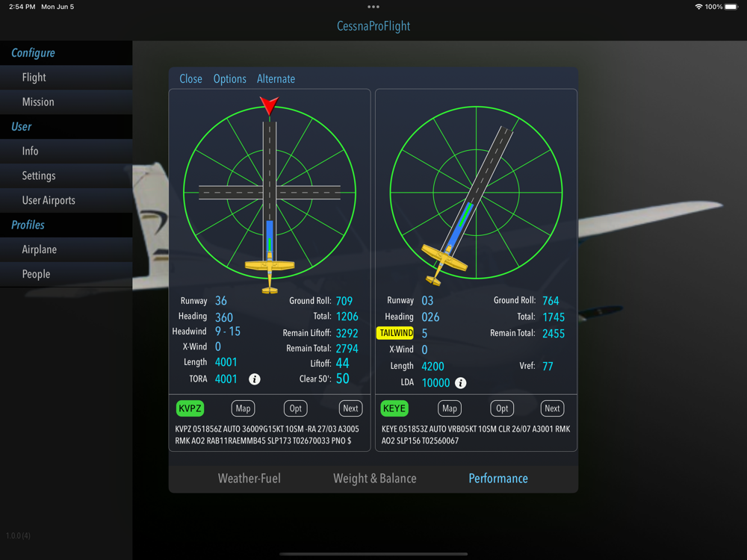Tap Next button for KVPZ runway

point(350,408)
